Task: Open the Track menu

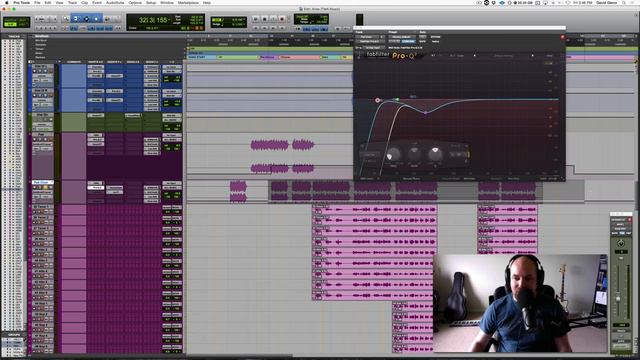Action: click(x=72, y=2)
